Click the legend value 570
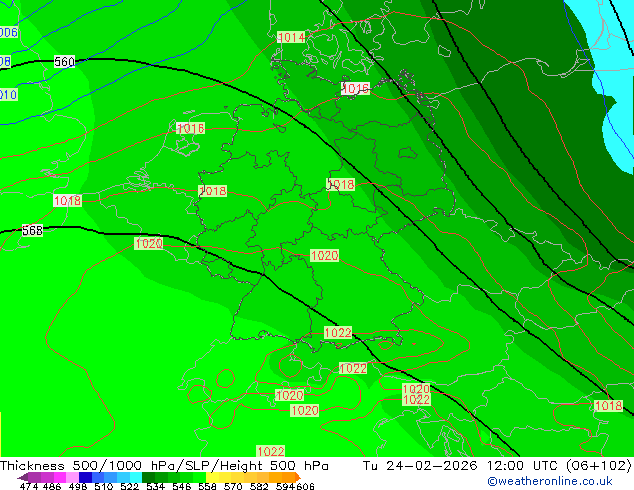634x490 pixels. point(233,486)
